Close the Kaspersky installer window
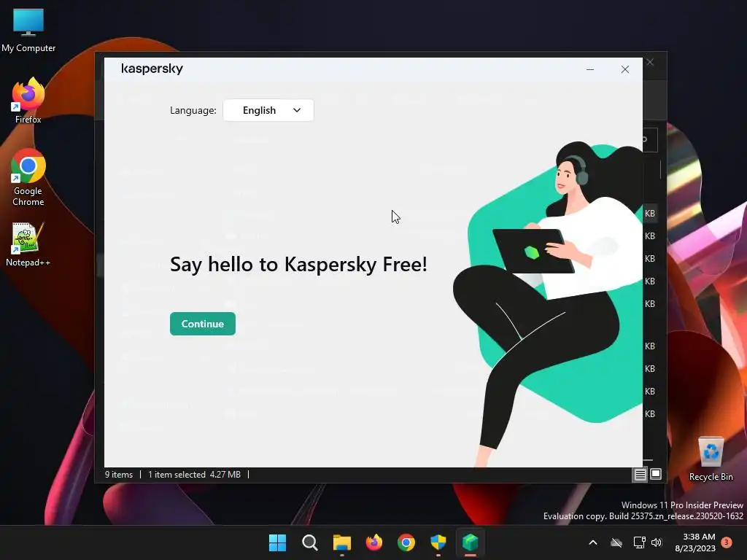Viewport: 747px width, 560px height. [625, 69]
